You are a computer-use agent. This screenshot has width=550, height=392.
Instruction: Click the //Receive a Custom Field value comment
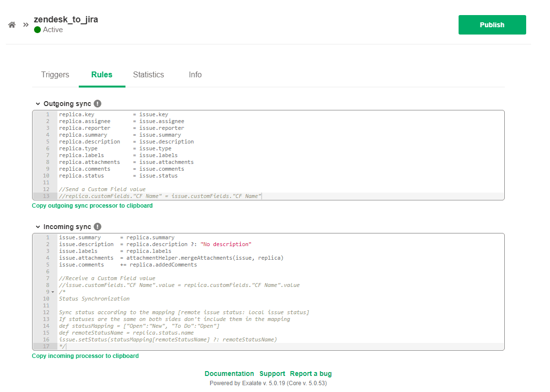pyautogui.click(x=107, y=278)
